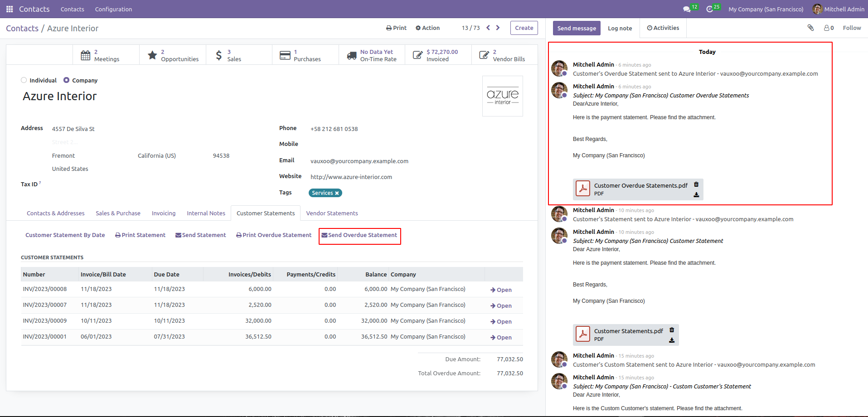Select the Individual radio button

tap(24, 80)
